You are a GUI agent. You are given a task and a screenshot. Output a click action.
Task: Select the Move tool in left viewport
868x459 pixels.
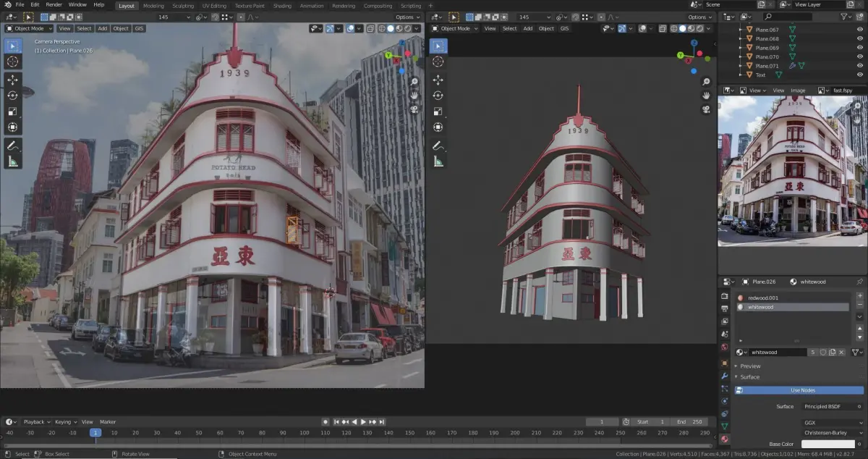click(12, 80)
